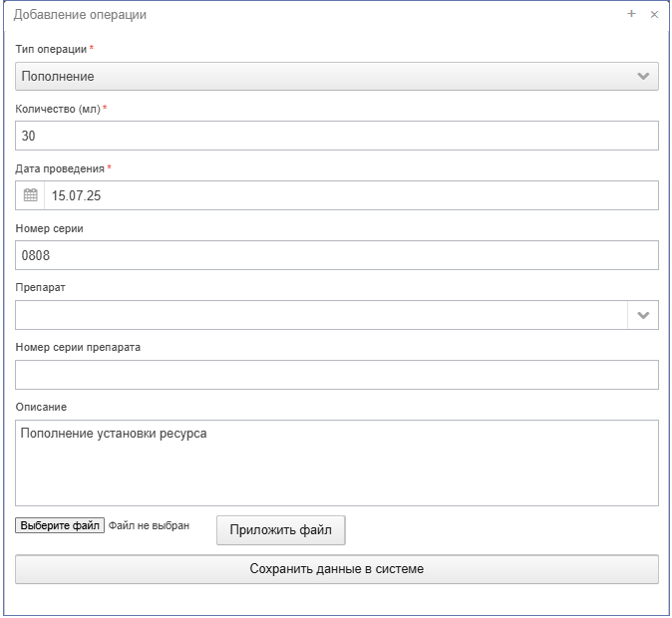The width and height of the screenshot is (672, 618).
Task: Click the Файл не выбран status text
Action: point(149,526)
